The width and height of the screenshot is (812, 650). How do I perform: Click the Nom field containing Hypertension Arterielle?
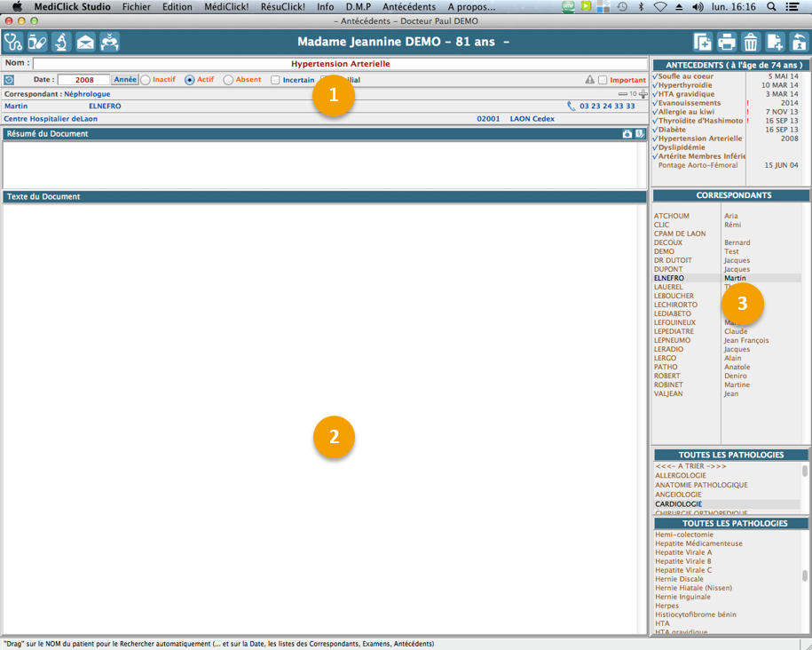pyautogui.click(x=340, y=64)
